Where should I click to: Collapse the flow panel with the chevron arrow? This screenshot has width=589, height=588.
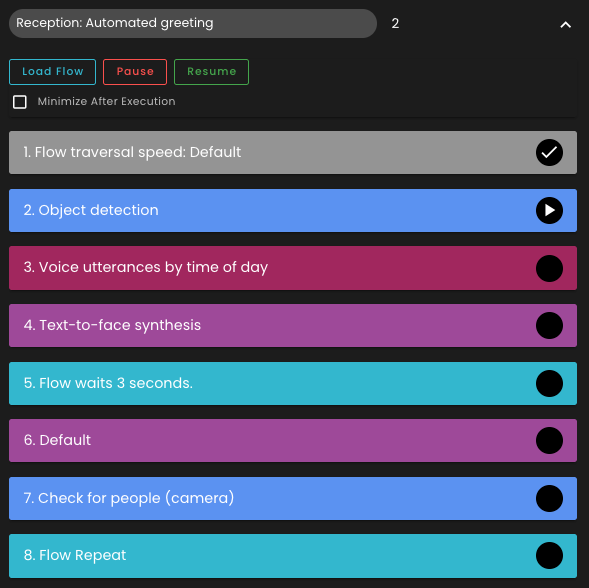tap(565, 25)
